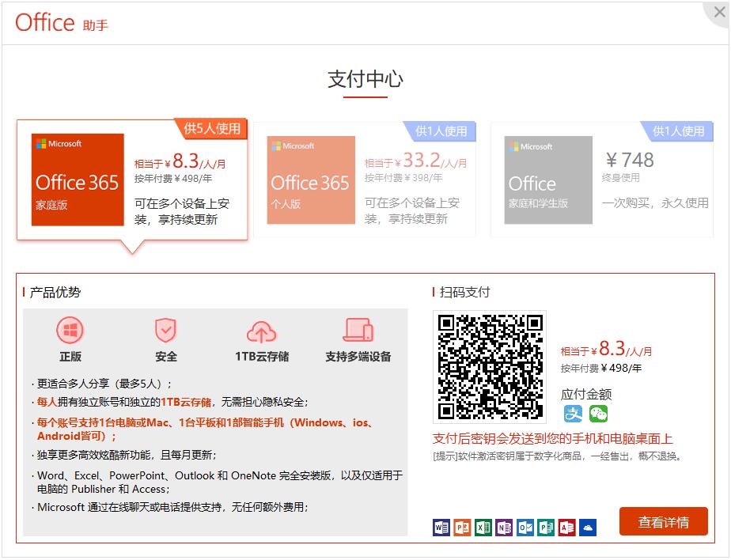Image resolution: width=731 pixels, height=560 pixels.
Task: Click the payment QR code
Action: coord(490,366)
